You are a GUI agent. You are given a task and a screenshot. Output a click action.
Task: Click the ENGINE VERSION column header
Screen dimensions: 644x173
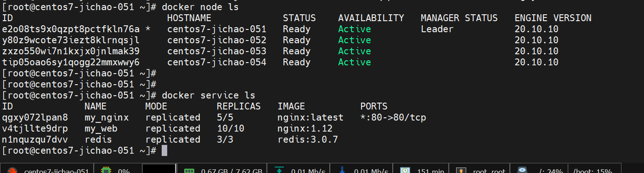pyautogui.click(x=553, y=18)
